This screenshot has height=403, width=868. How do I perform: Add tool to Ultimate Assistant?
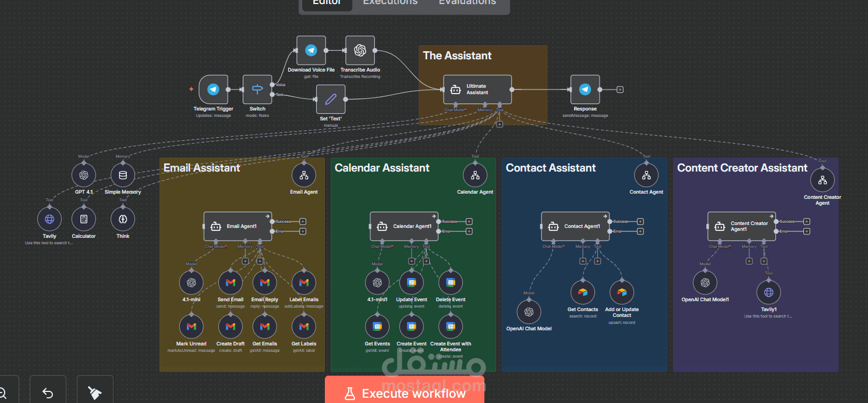coord(499,124)
